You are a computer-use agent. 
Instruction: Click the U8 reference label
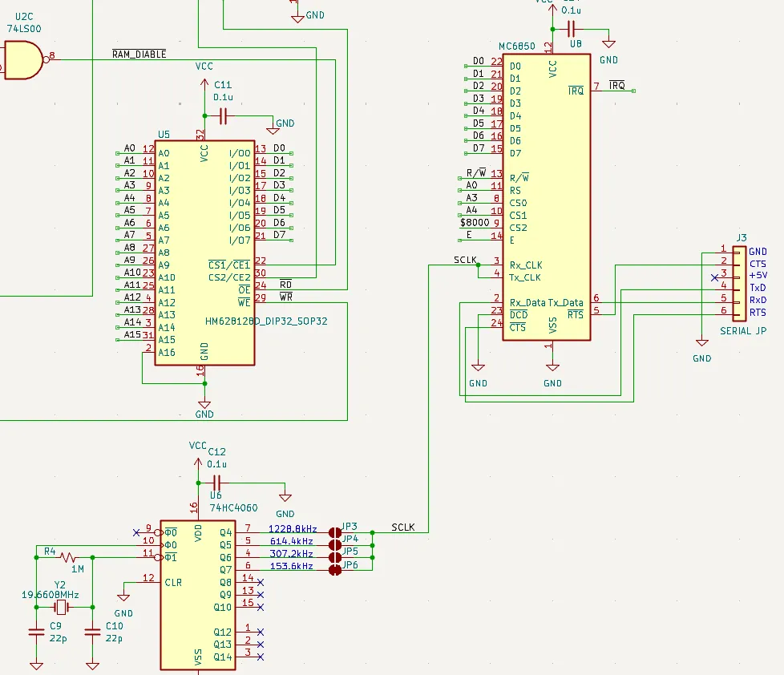coord(576,44)
